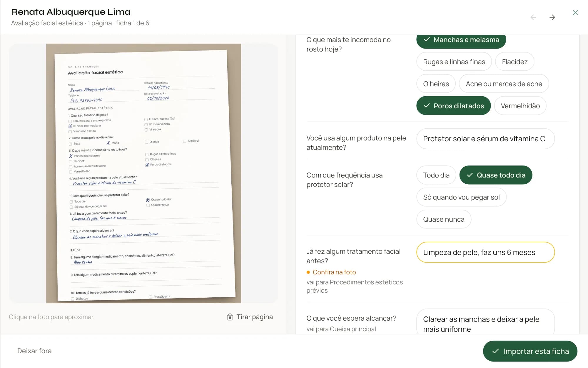588x368 pixels.
Task: Click 'vai para Procedimentos estéticos prévios' text
Action: tap(355, 286)
